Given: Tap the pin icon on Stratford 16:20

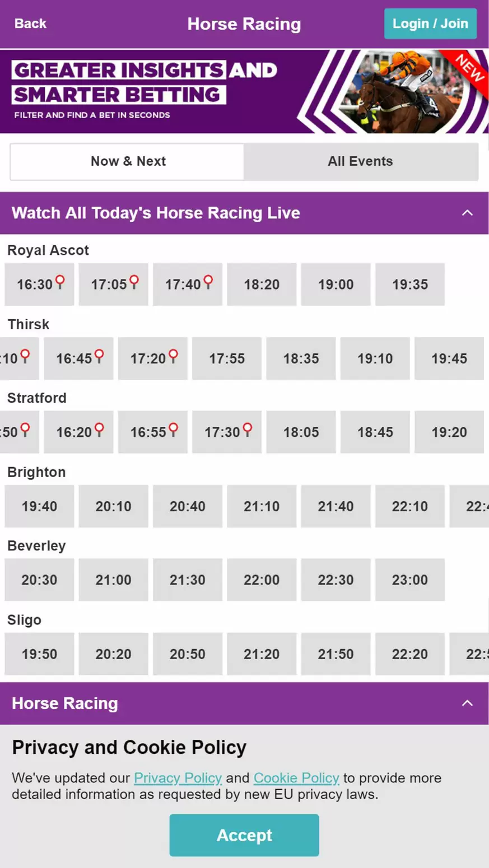Looking at the screenshot, I should (99, 430).
